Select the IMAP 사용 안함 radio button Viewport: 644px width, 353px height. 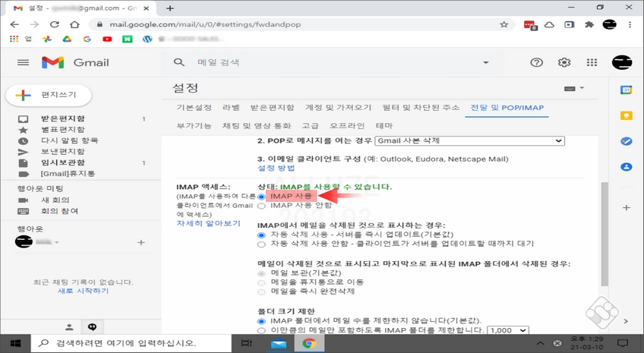[x=261, y=206]
